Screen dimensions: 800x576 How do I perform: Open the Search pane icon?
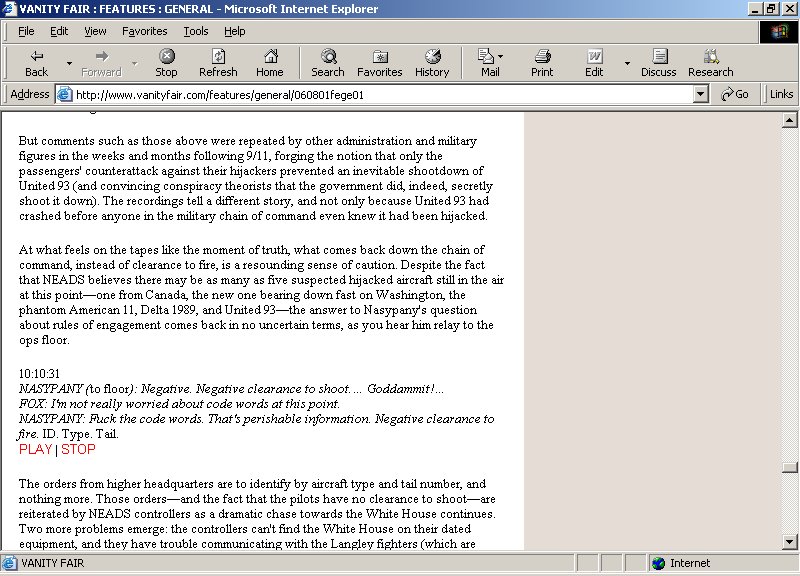coord(327,57)
